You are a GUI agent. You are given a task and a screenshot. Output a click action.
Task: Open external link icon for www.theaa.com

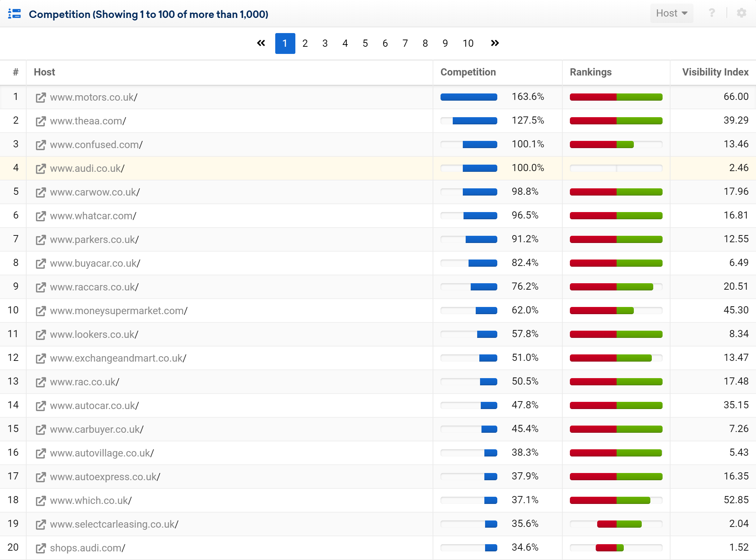[41, 121]
